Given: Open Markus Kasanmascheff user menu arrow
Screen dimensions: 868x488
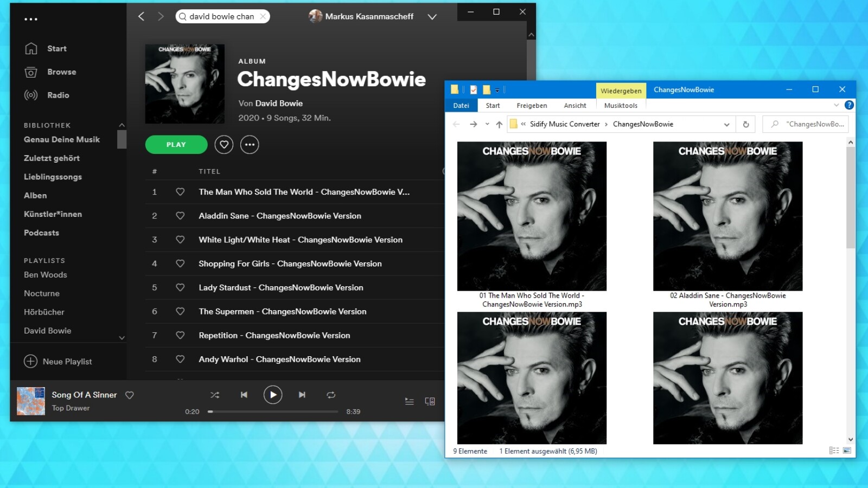Looking at the screenshot, I should pyautogui.click(x=432, y=17).
